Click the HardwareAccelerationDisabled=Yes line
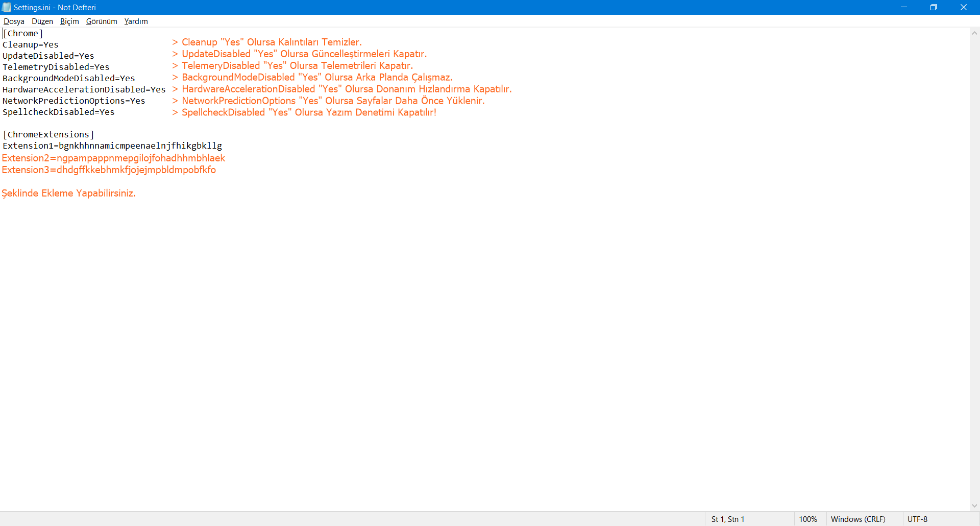The width and height of the screenshot is (980, 526). (x=84, y=89)
